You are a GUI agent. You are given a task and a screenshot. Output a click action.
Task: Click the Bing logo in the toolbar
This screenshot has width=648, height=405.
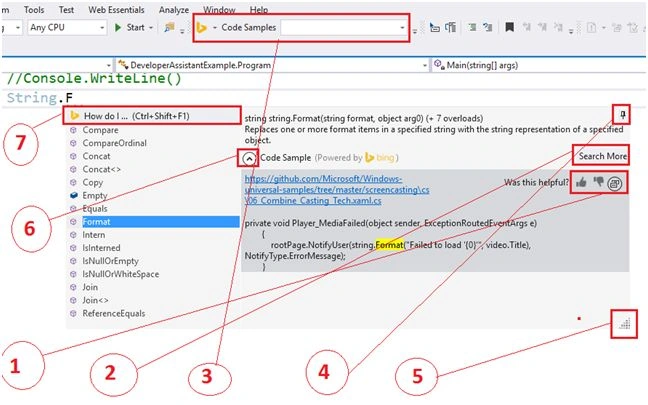click(201, 28)
